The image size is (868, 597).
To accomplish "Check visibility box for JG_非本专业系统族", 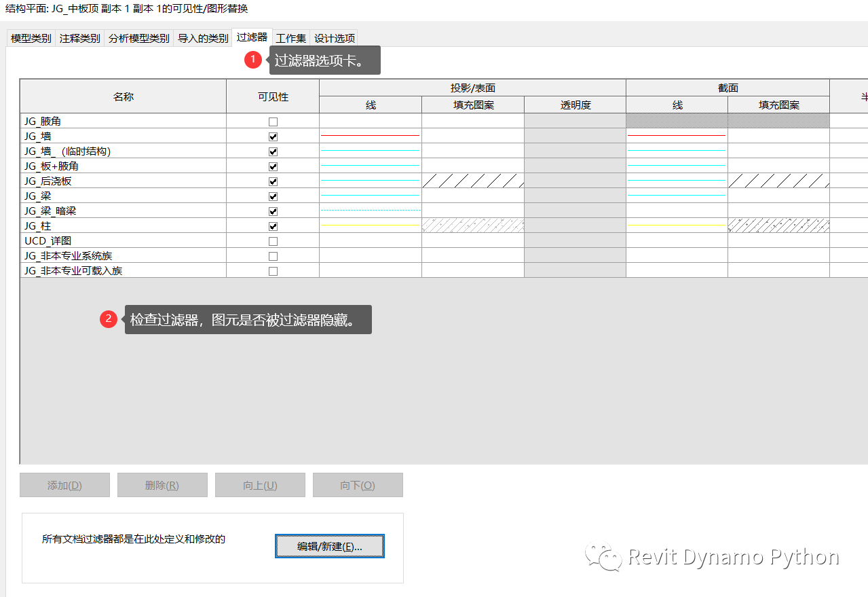I will [x=273, y=256].
